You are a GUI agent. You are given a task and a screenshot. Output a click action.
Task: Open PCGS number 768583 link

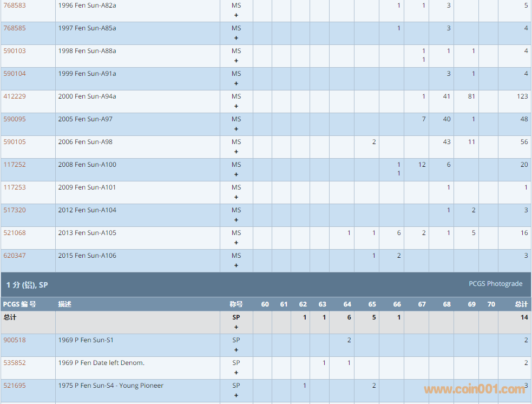(x=15, y=5)
